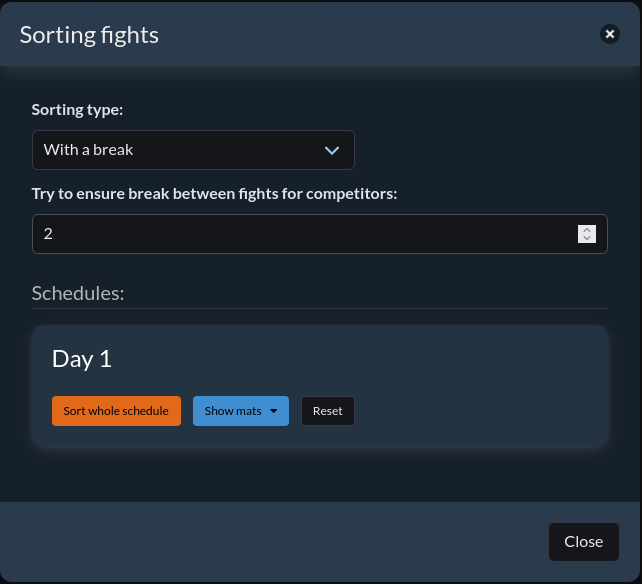Click the dotted divider under Schedules

click(x=319, y=308)
